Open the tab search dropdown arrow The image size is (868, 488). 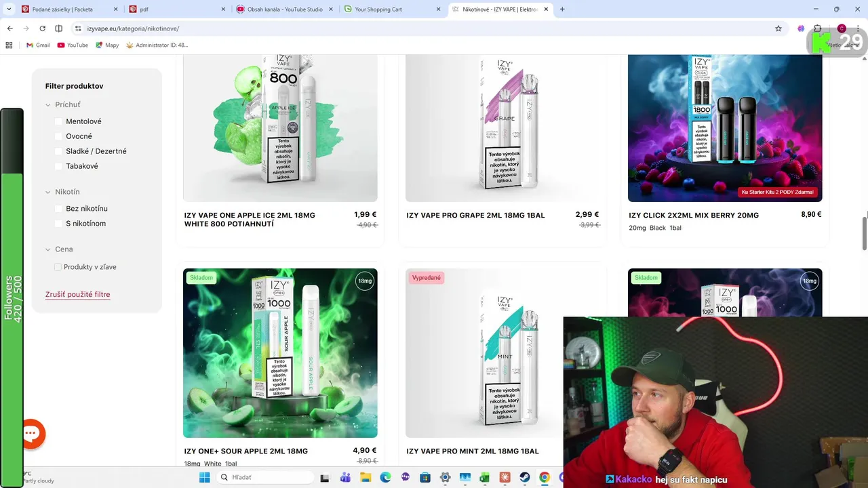point(8,9)
